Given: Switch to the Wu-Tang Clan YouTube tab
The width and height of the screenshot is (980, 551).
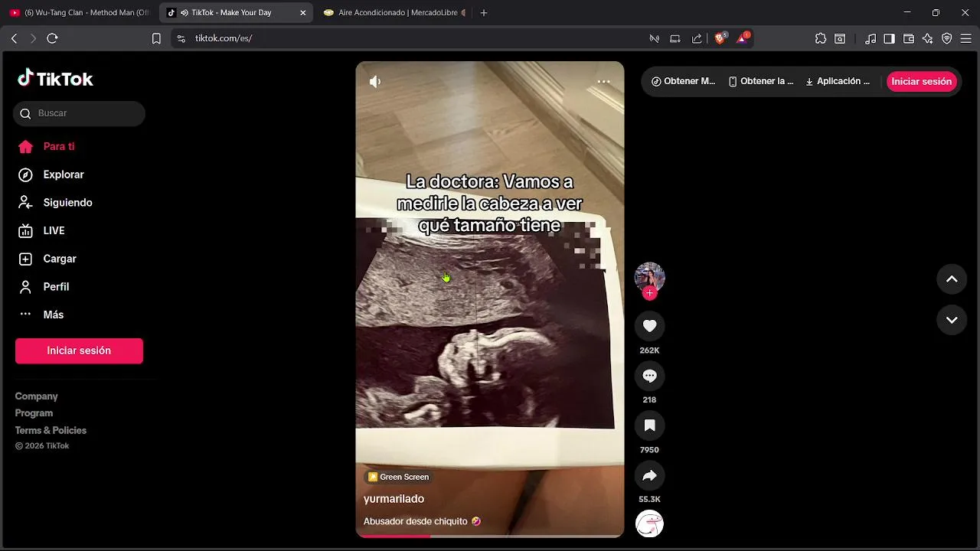Looking at the screenshot, I should pos(80,12).
